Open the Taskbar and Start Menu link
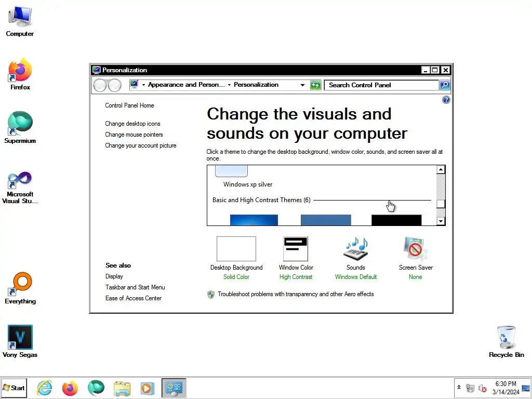The image size is (532, 399). 135,287
